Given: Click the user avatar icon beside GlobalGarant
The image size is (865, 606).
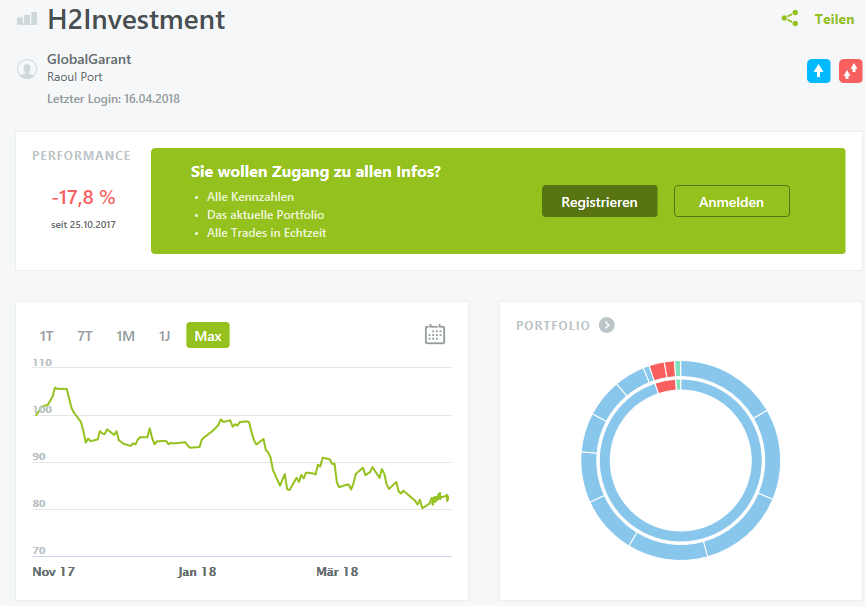Looking at the screenshot, I should pos(27,69).
